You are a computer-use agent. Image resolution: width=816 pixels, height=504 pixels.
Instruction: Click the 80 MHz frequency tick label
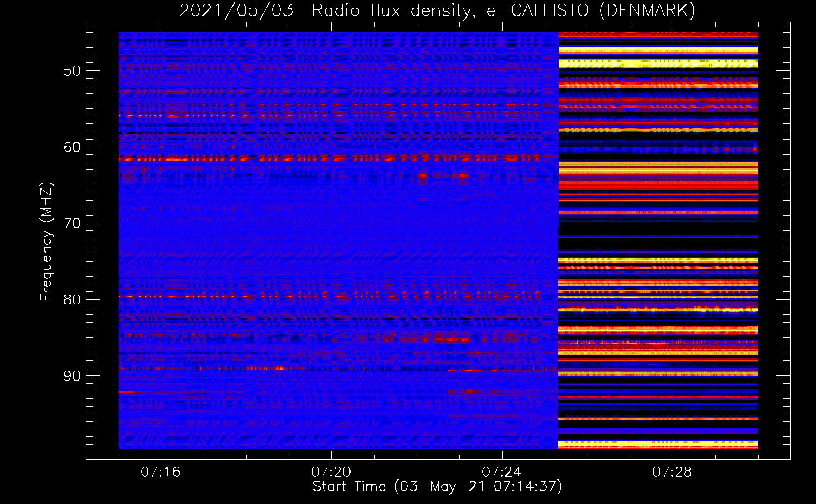click(72, 300)
